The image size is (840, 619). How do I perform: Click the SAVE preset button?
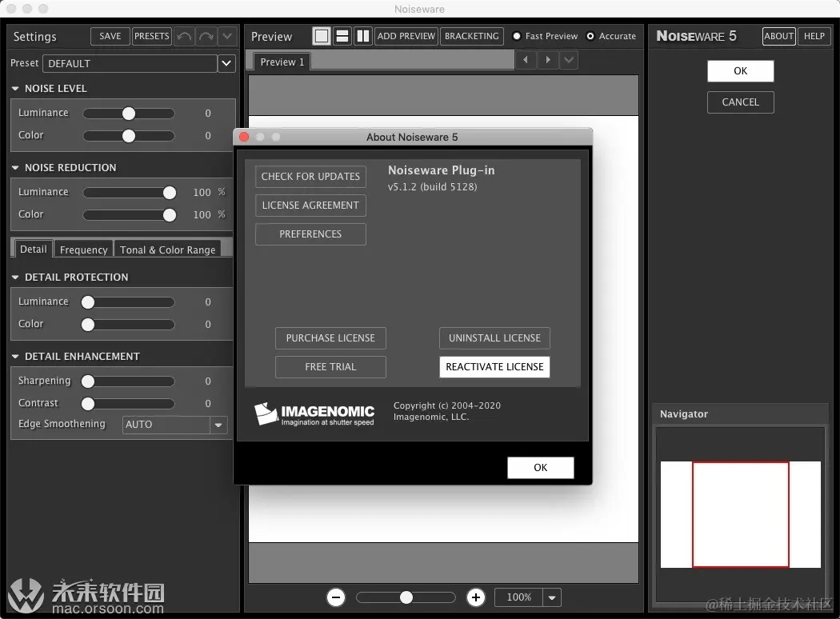[110, 36]
